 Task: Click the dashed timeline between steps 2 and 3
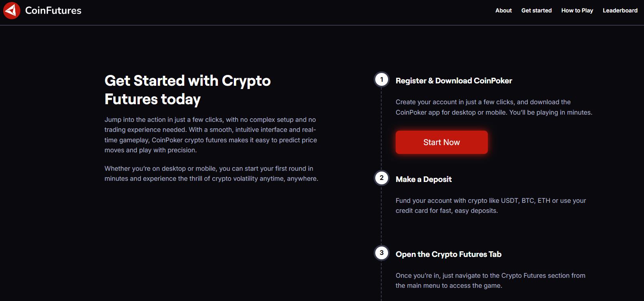coord(382,216)
